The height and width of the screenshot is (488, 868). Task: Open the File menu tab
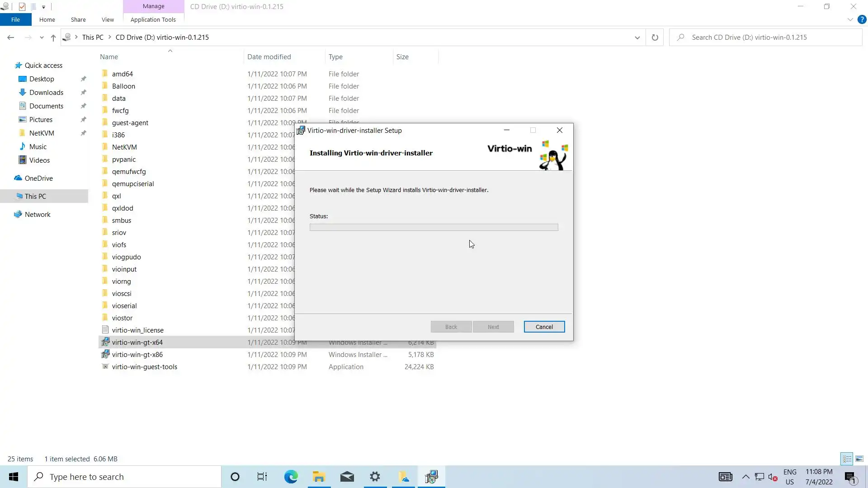pyautogui.click(x=15, y=19)
